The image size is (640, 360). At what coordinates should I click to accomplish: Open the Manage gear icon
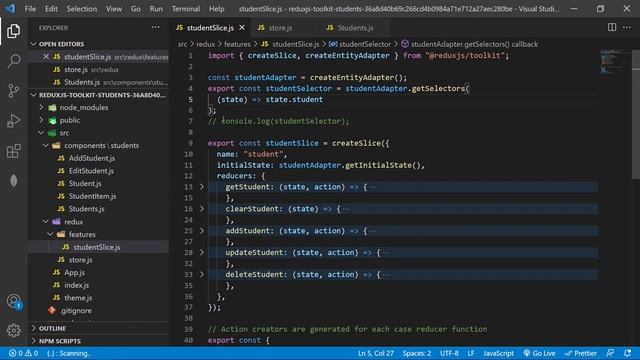(x=13, y=330)
